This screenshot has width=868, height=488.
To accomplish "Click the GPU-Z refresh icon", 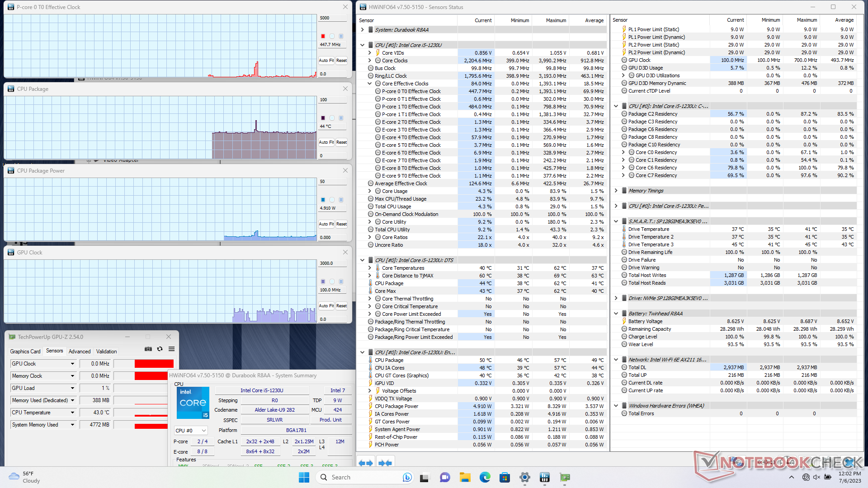I will (x=160, y=349).
